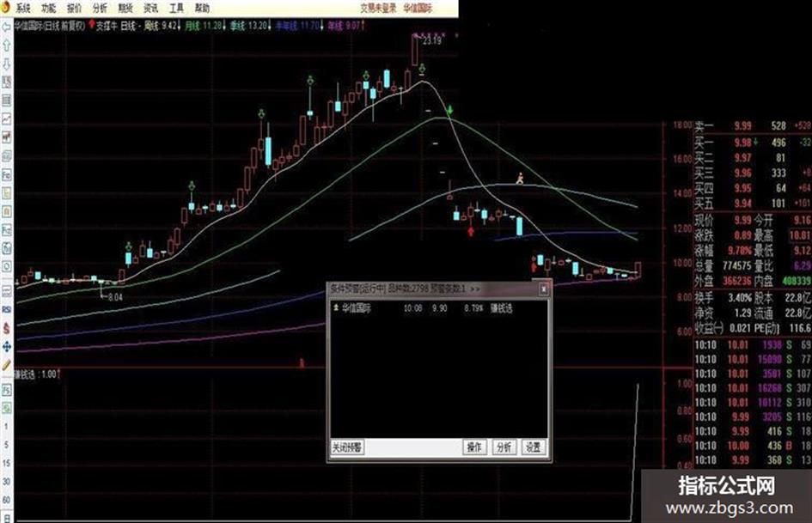Select the 15-minute period in the sidebar
The height and width of the screenshot is (523, 812).
click(x=6, y=463)
